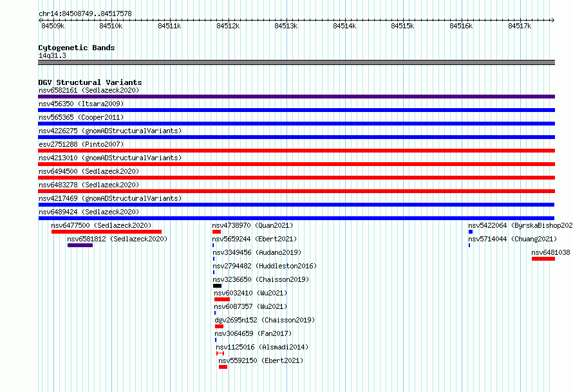The image size is (573, 392).
Task: Click the blue block under nsv5422064
Action: point(471,232)
